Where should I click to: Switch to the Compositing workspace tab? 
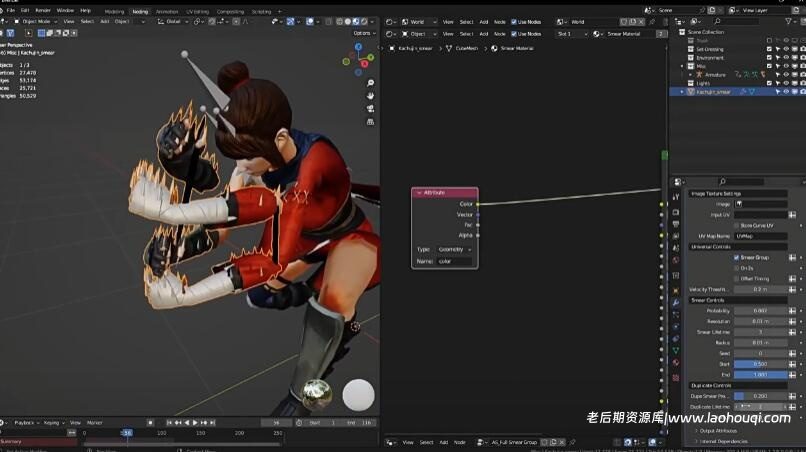pos(230,11)
